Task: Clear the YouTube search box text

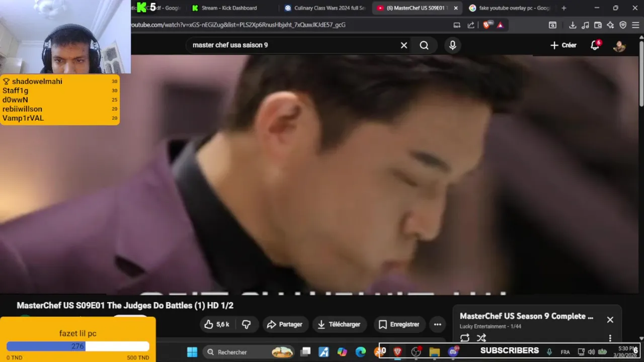Action: (404, 45)
